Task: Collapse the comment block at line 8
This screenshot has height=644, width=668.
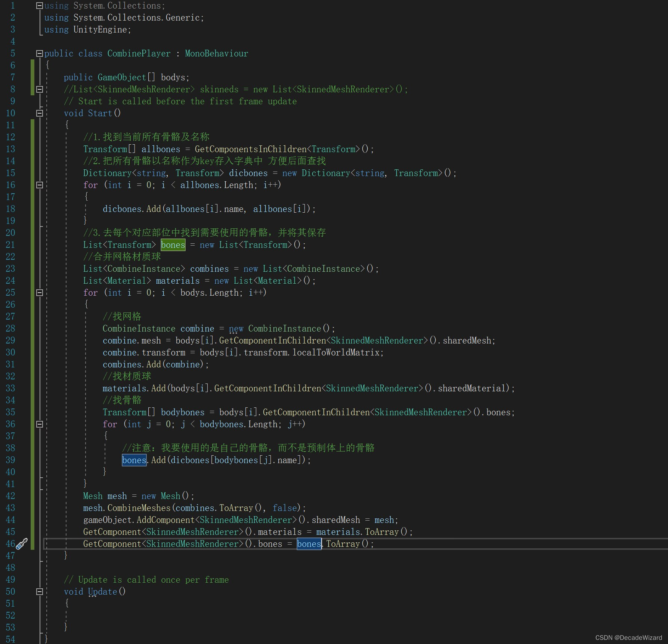Action: [x=39, y=89]
